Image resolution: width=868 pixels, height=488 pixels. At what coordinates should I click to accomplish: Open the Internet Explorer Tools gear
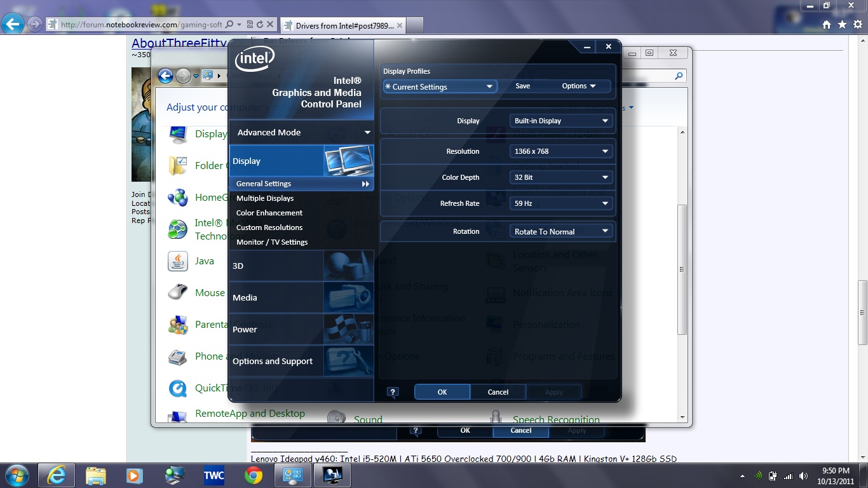(857, 25)
